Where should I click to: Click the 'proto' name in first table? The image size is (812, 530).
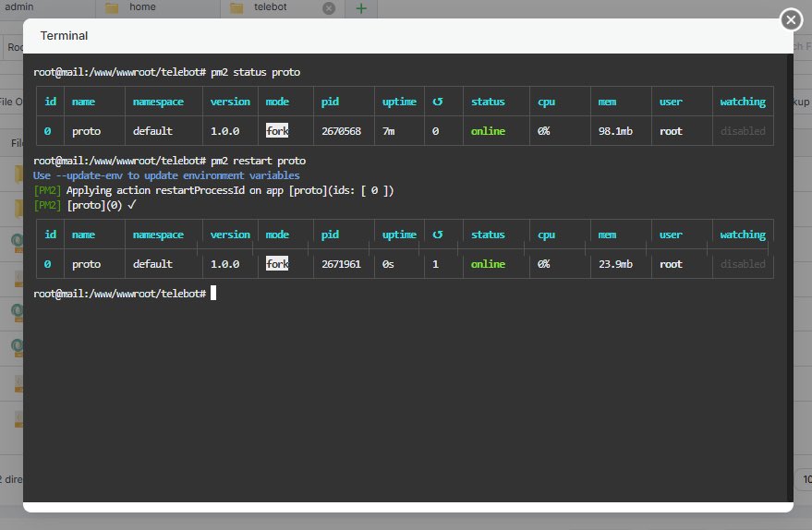click(x=87, y=131)
